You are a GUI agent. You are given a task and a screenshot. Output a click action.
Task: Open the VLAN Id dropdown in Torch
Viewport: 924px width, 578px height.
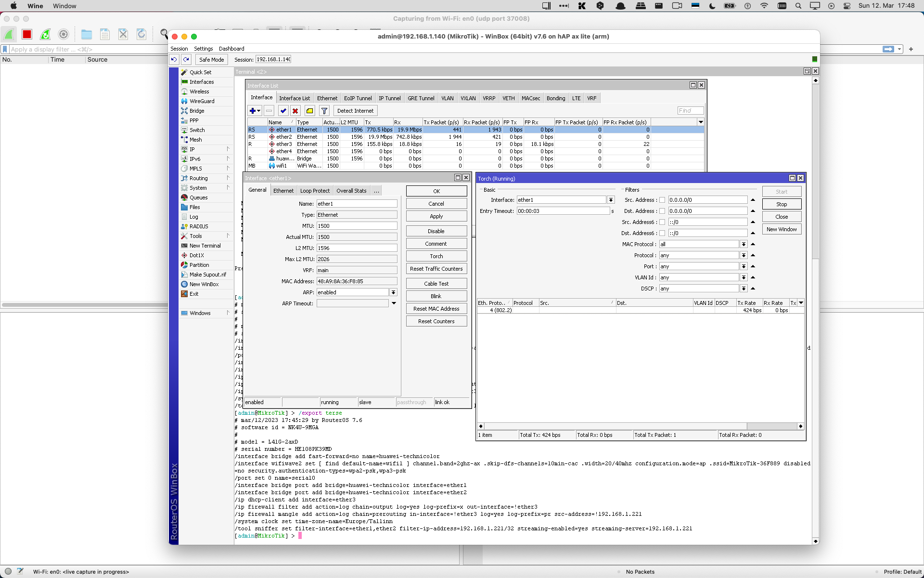point(744,277)
